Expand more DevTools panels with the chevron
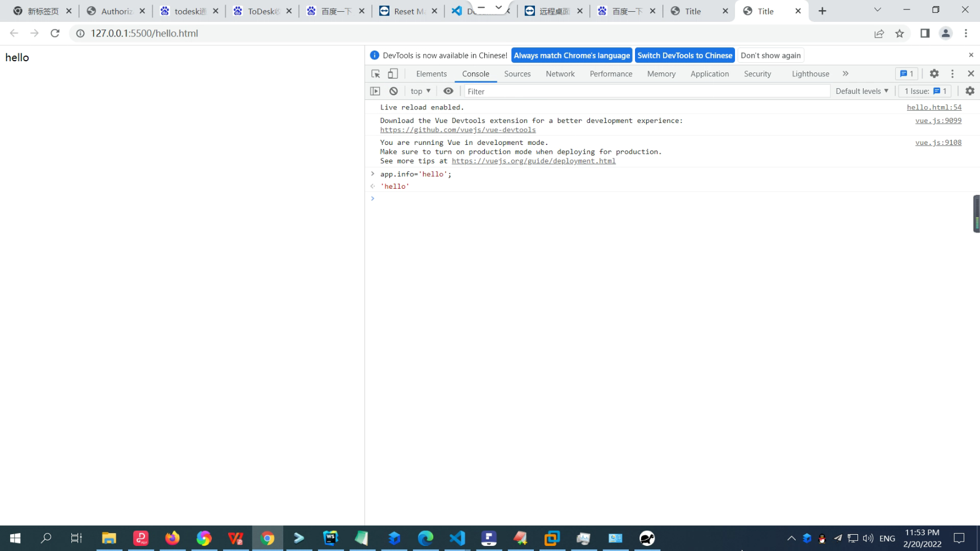The width and height of the screenshot is (980, 551). click(846, 74)
